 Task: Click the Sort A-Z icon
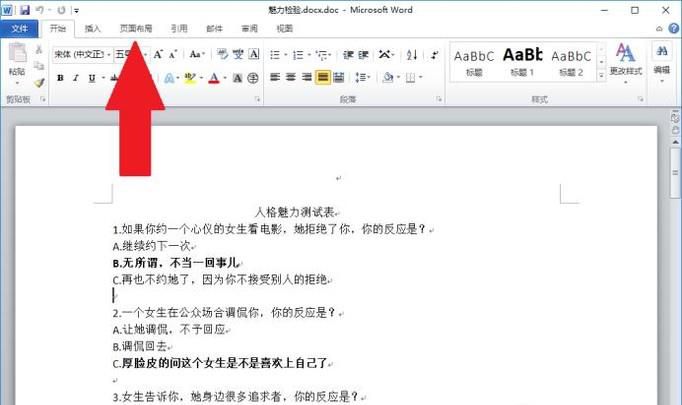(411, 55)
